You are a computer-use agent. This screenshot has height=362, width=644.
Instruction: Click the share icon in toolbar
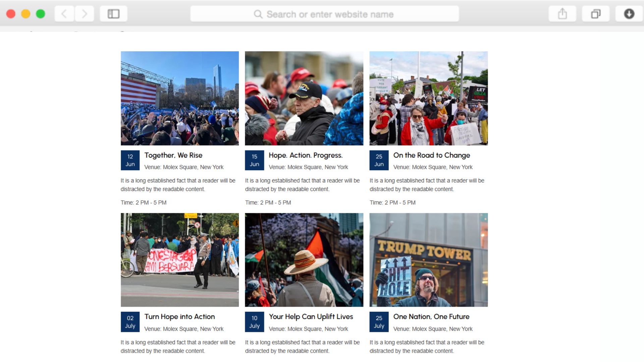(562, 14)
